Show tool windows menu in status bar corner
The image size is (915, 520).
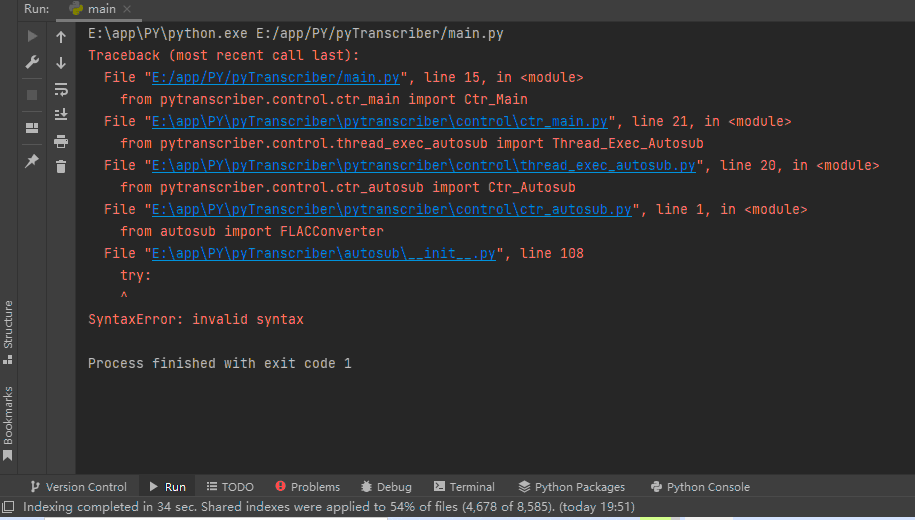(8, 507)
